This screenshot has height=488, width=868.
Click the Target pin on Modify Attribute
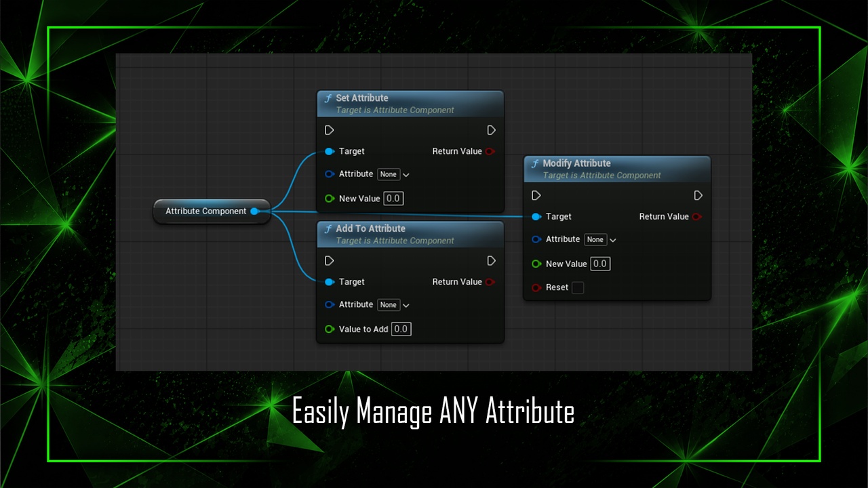coord(536,217)
